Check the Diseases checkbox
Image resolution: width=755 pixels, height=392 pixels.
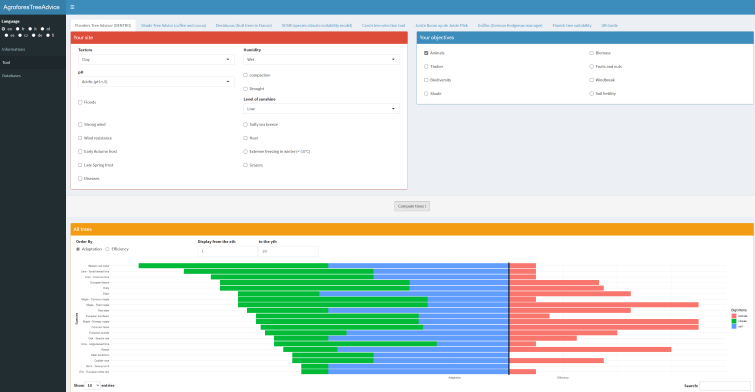coord(80,179)
